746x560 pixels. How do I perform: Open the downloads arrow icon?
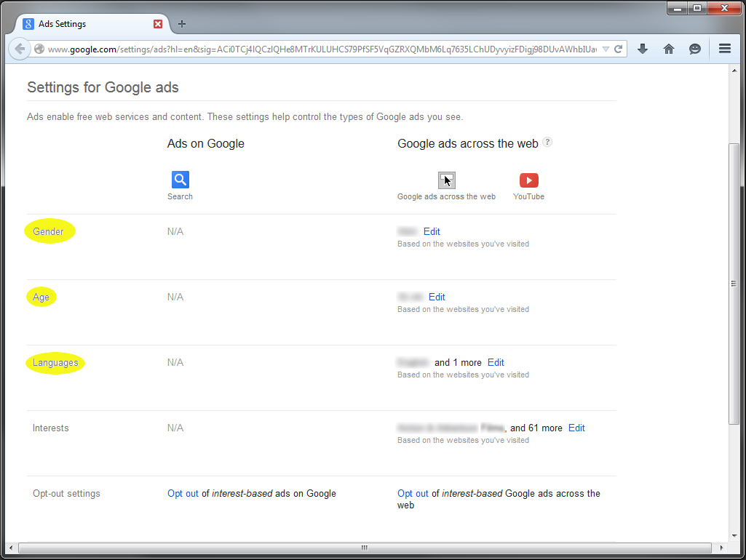642,49
